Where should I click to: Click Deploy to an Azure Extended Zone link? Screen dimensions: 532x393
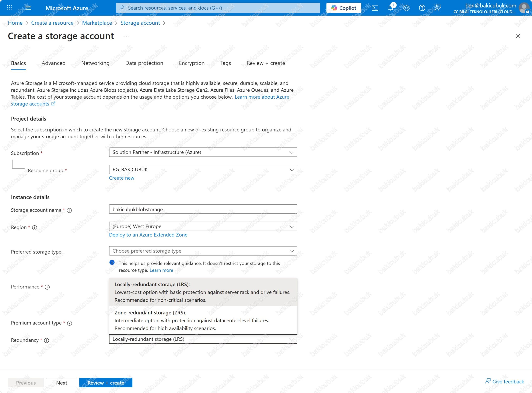(148, 235)
